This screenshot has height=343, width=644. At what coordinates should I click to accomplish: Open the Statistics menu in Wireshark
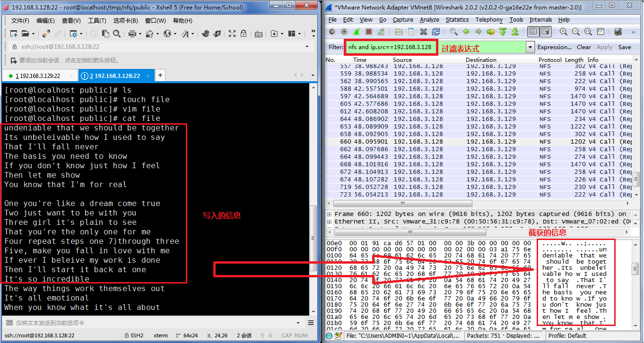pyautogui.click(x=457, y=20)
